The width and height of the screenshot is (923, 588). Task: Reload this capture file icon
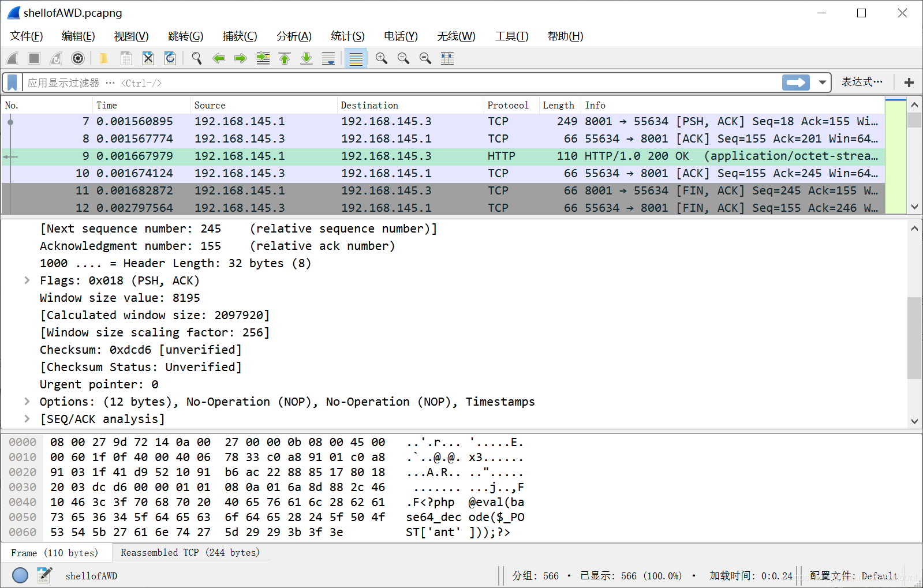coord(170,58)
